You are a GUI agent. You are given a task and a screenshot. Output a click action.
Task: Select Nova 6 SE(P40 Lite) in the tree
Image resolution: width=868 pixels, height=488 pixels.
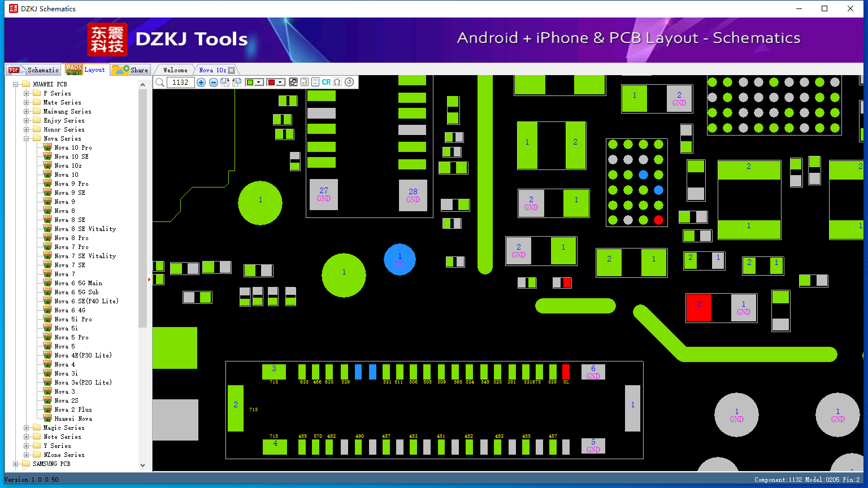pyautogui.click(x=86, y=301)
